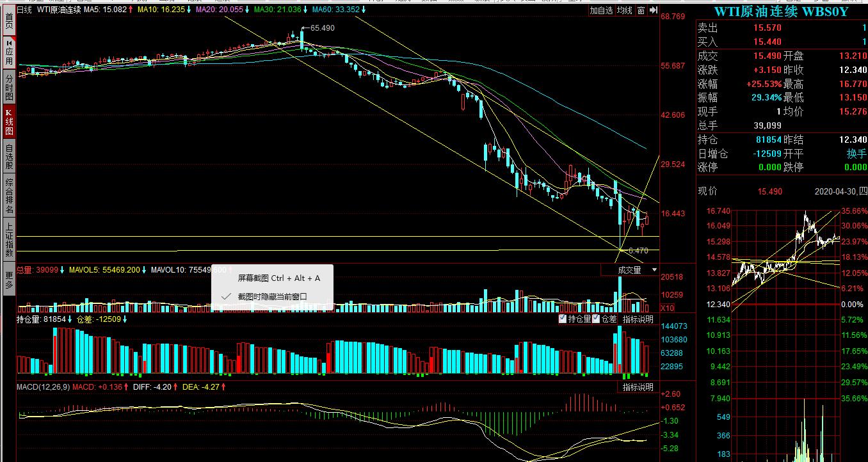Screen dimensions: 868x462
Task: Toggle the 仓差 checkbox
Action: (596, 319)
